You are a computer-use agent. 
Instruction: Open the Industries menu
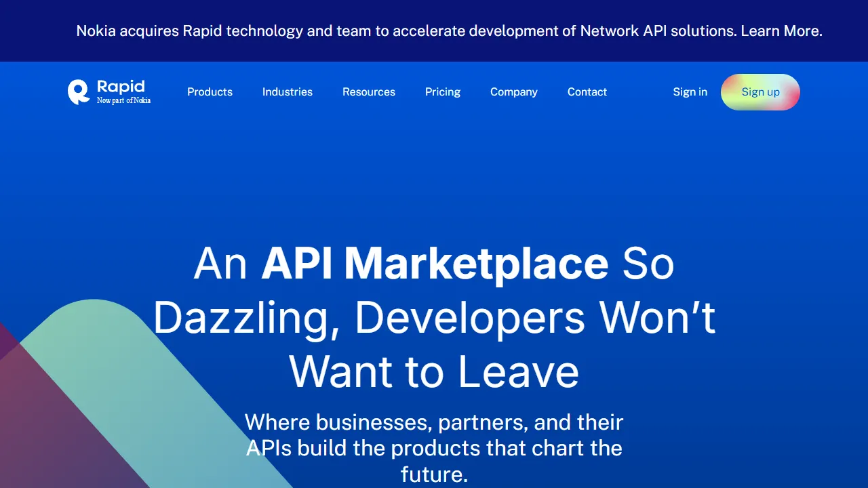click(x=288, y=91)
